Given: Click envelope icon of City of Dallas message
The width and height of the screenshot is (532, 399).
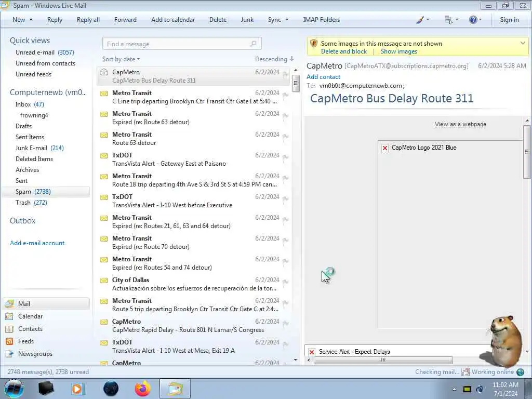Looking at the screenshot, I should coord(104,280).
